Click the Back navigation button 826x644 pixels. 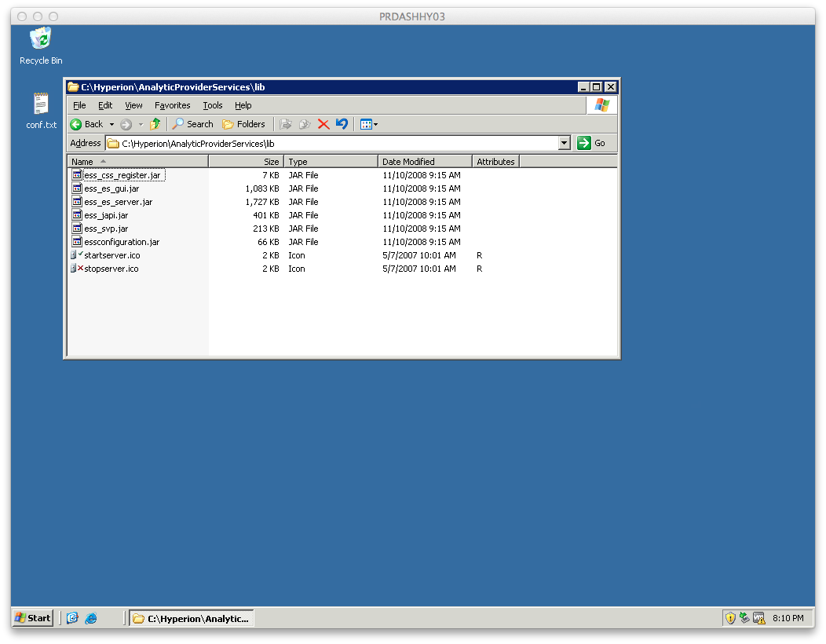87,124
